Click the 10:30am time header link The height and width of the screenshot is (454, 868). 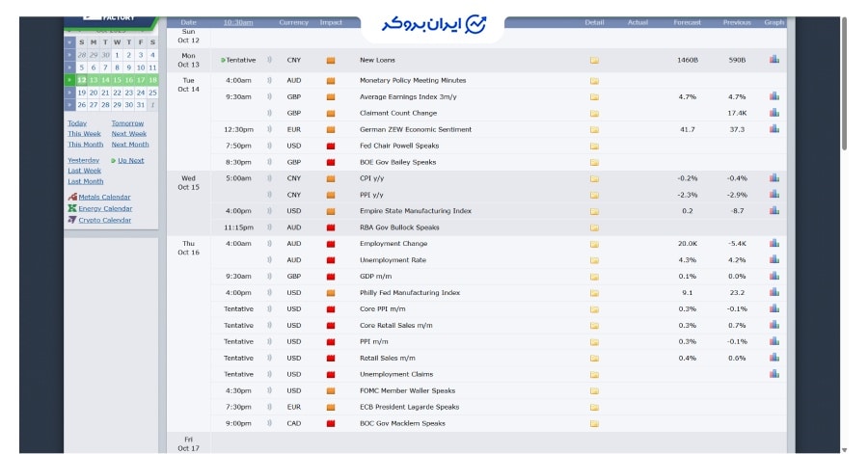tap(238, 22)
